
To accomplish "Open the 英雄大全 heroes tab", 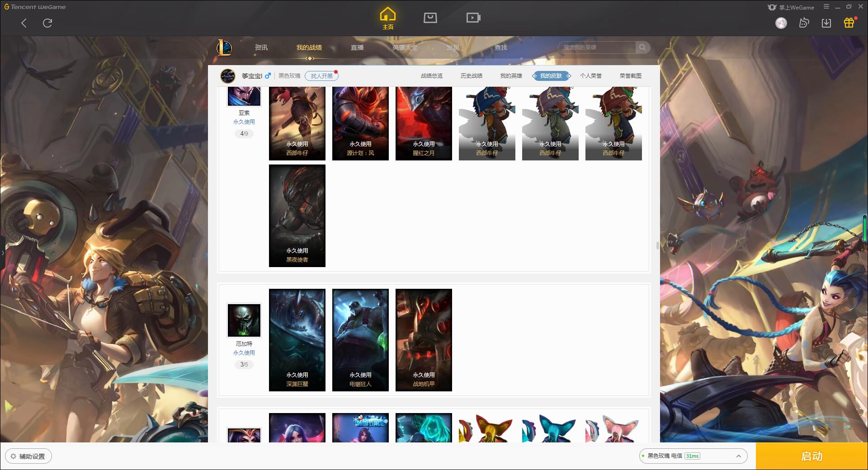I will 405,47.
